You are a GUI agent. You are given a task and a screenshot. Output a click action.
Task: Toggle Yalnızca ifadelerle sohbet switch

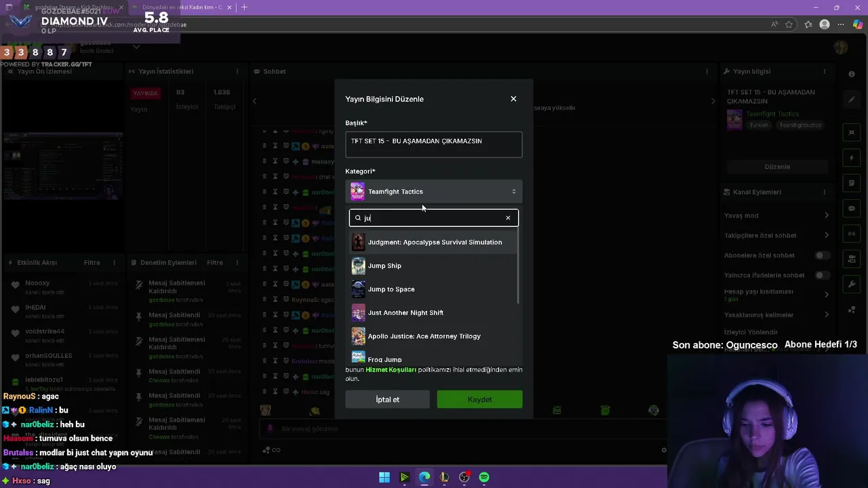823,275
